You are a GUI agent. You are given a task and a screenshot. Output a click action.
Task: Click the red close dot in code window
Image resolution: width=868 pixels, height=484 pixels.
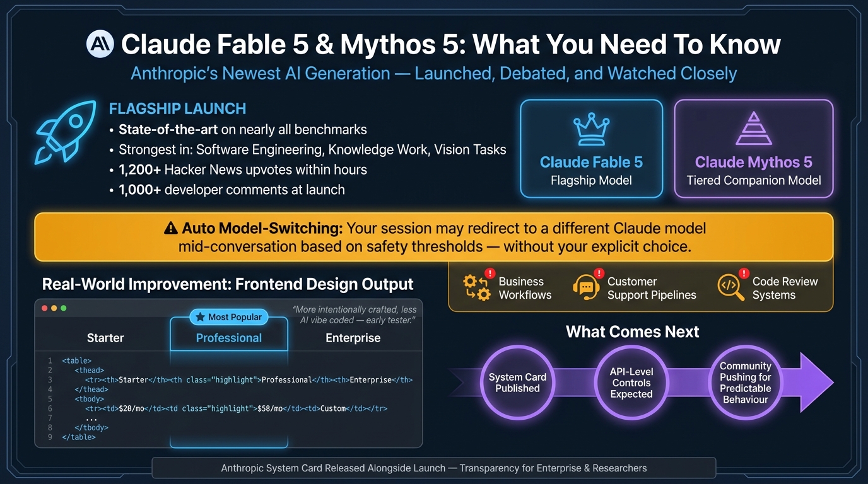[45, 308]
